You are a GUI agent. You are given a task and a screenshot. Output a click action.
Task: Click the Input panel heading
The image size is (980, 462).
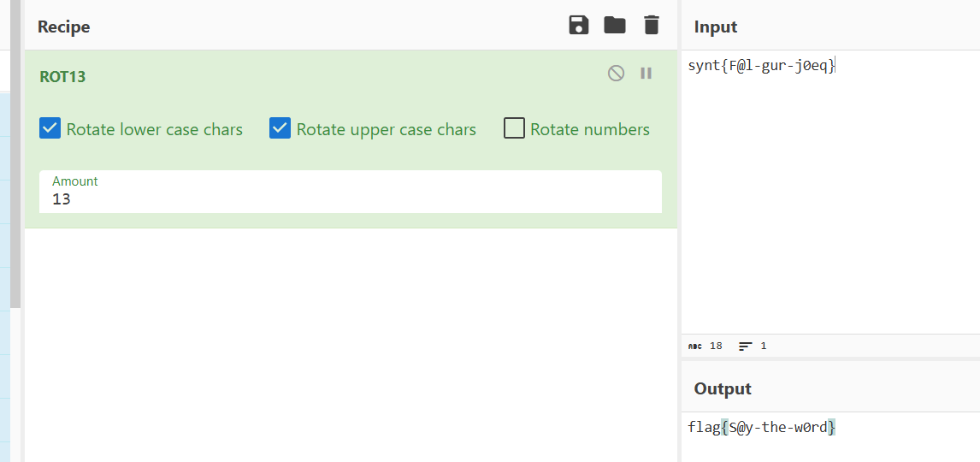coord(716,27)
